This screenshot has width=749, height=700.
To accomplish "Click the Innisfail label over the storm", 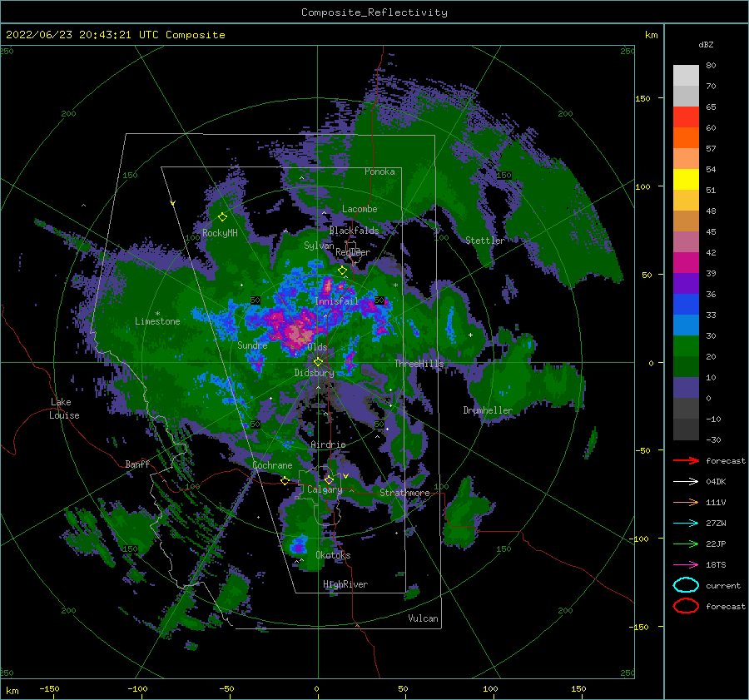I will [337, 301].
